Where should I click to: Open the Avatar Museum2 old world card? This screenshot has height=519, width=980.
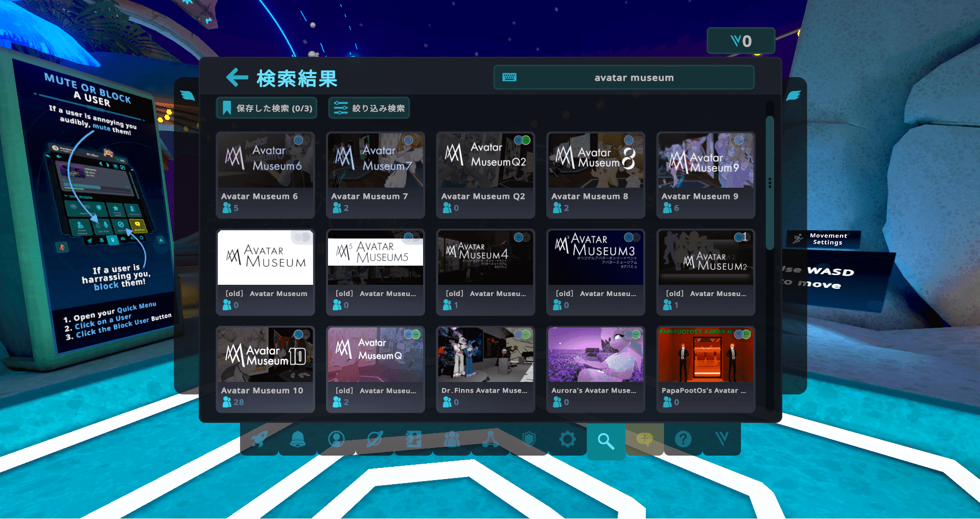pos(706,272)
